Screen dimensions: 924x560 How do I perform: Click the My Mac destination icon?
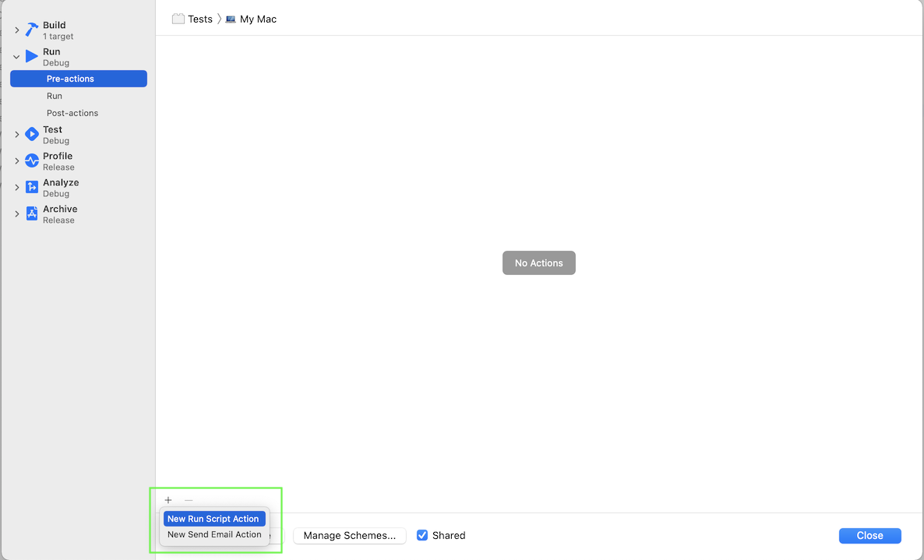(x=231, y=19)
